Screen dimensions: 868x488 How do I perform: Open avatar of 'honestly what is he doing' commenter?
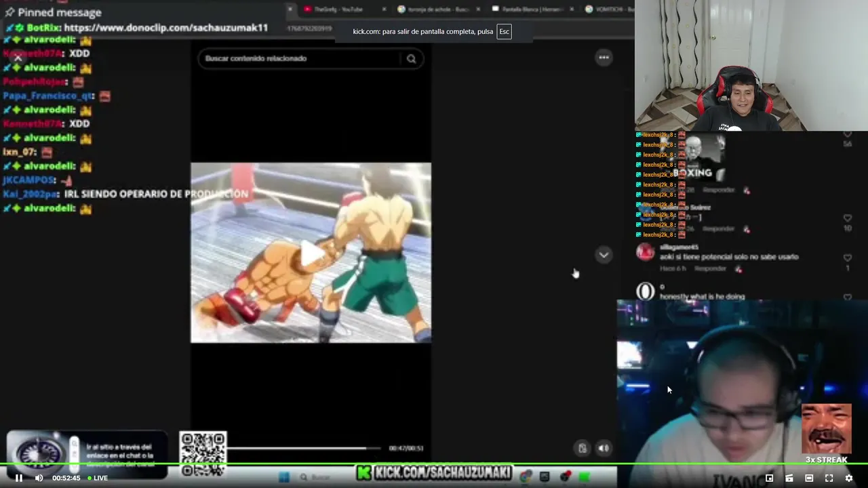click(646, 291)
